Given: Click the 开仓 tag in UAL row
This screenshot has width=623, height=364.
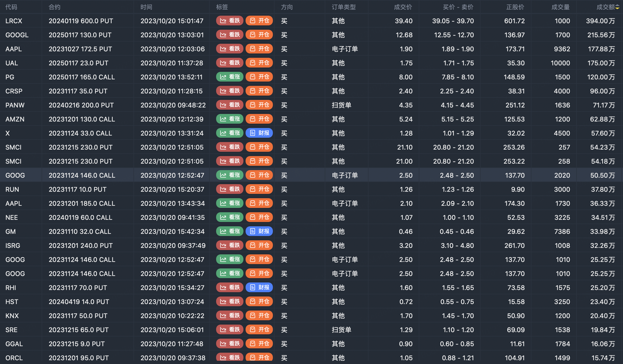Looking at the screenshot, I should click(x=259, y=63).
